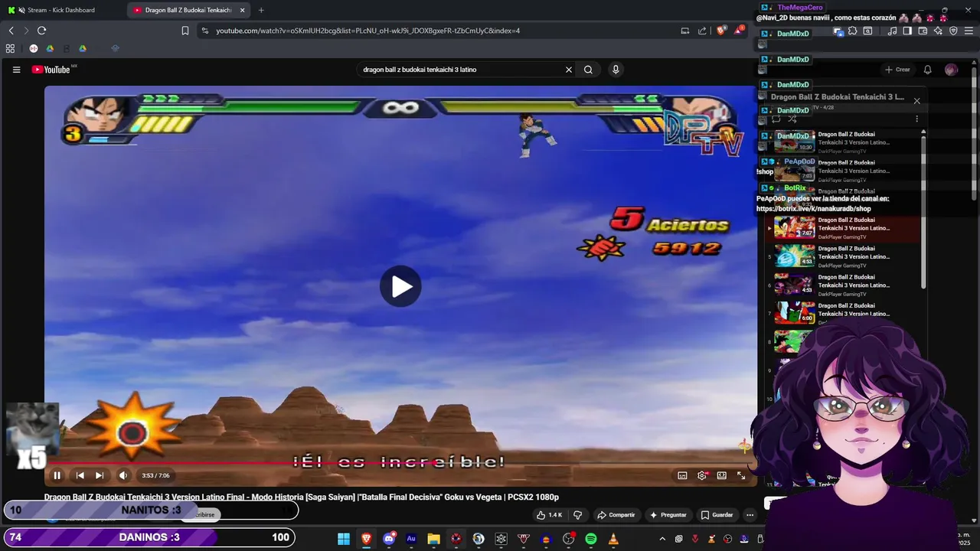Open Brave Rewards triangle icon
The height and width of the screenshot is (551, 980).
739,31
